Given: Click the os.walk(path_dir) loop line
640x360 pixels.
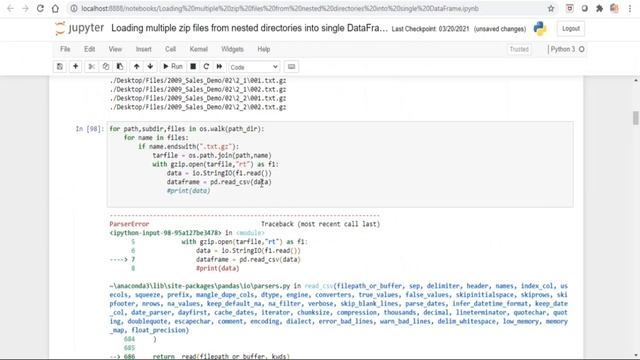Looking at the screenshot, I should [187, 129].
